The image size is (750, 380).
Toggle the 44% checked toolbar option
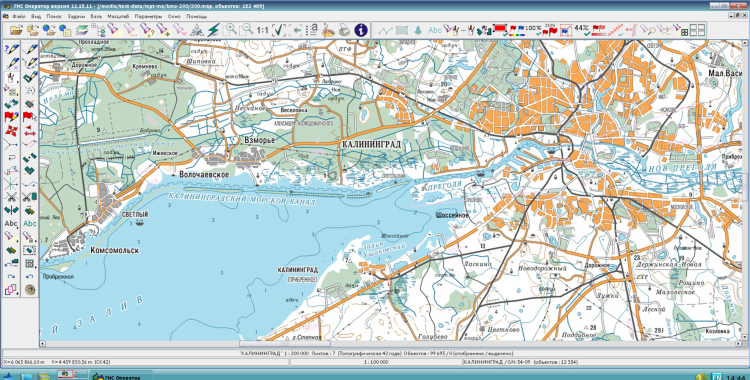[582, 29]
